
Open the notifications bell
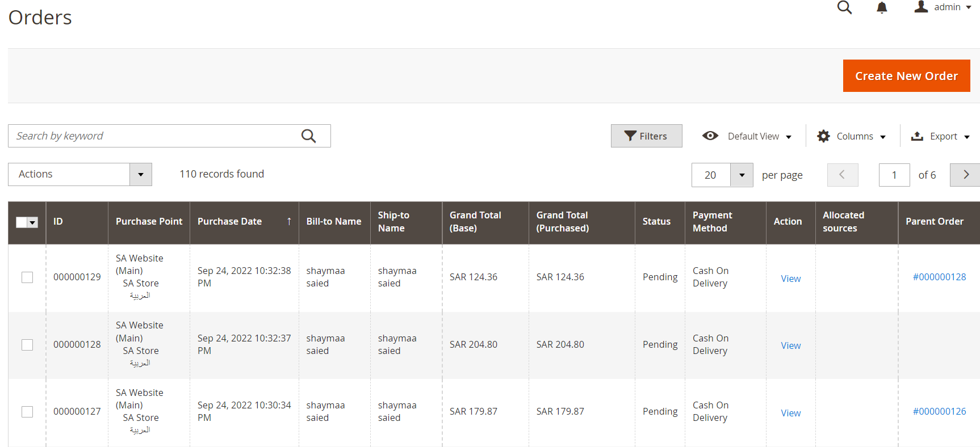tap(881, 7)
